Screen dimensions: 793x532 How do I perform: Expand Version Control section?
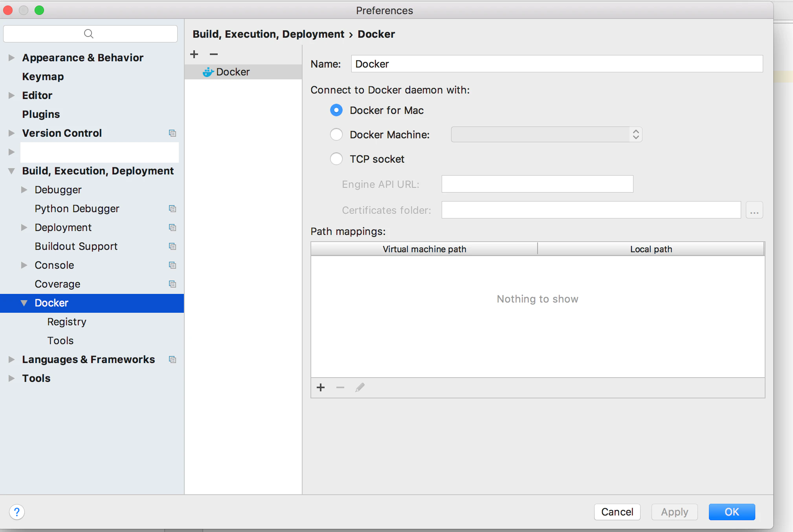tap(11, 133)
